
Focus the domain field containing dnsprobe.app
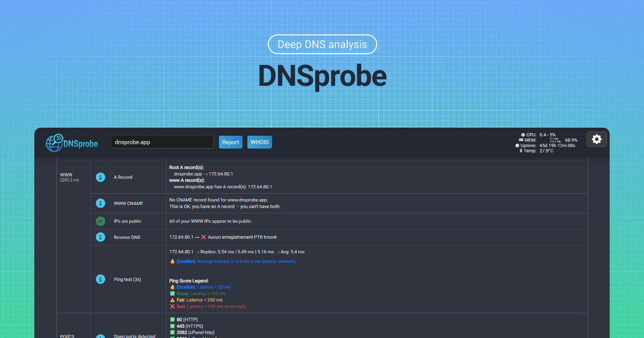tap(163, 142)
